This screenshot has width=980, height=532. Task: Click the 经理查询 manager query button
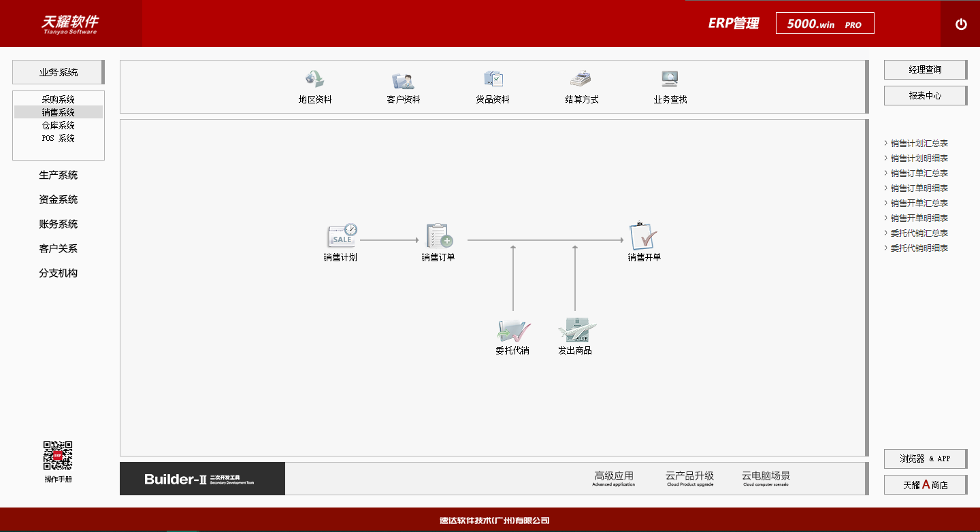coord(924,69)
